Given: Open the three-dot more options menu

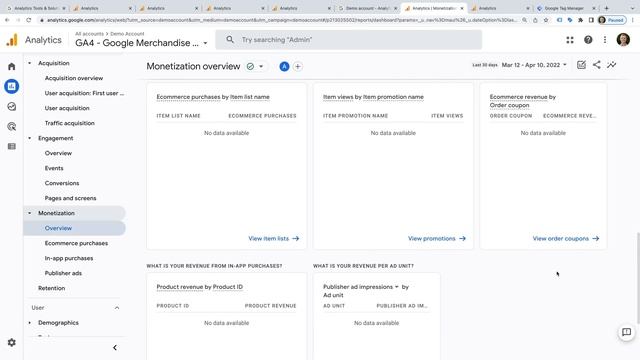Looking at the screenshot, I should (605, 40).
